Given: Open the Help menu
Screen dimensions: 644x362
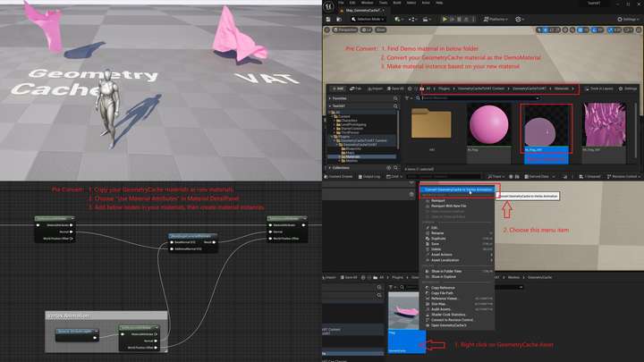Looking at the screenshot, I should click(x=439, y=3).
